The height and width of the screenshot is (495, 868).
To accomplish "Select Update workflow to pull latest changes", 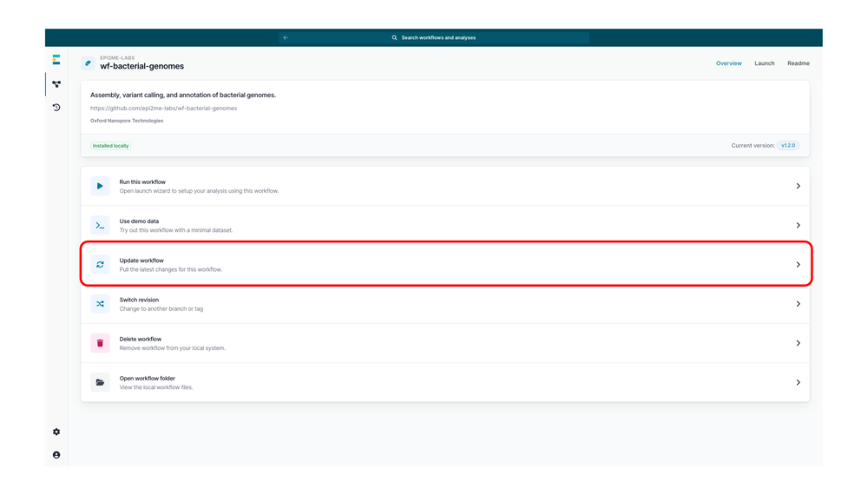I will 445,265.
